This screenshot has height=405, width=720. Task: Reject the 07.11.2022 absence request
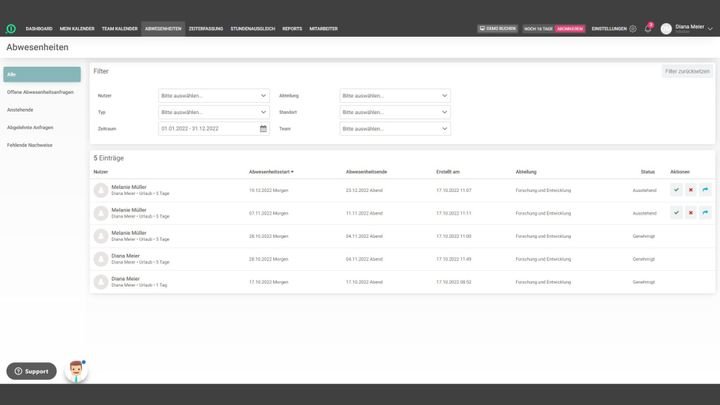pos(691,212)
